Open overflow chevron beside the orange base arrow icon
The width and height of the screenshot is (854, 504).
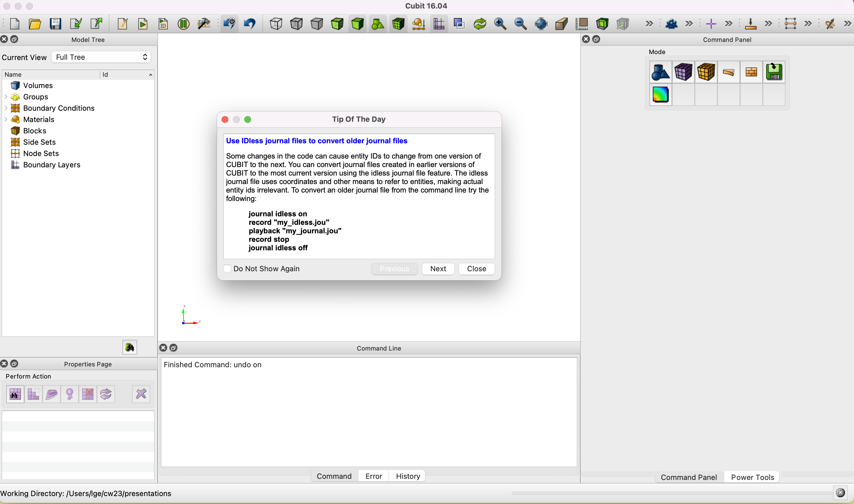(x=768, y=24)
